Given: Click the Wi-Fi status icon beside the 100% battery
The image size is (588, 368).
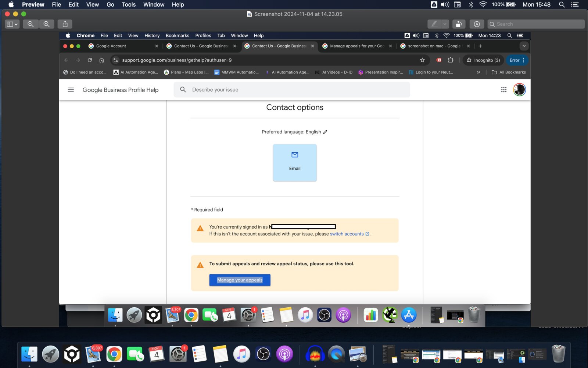Looking at the screenshot, I should (x=483, y=4).
